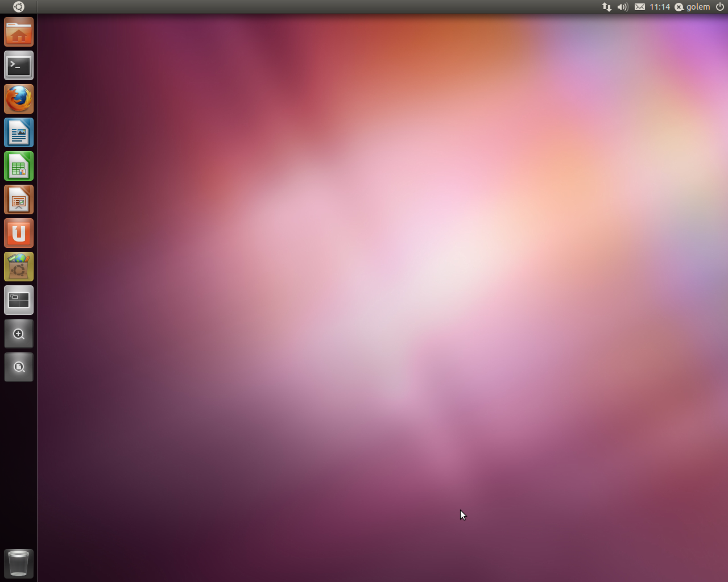Image resolution: width=728 pixels, height=582 pixels.
Task: Open the network connections indicator menu
Action: pos(606,7)
